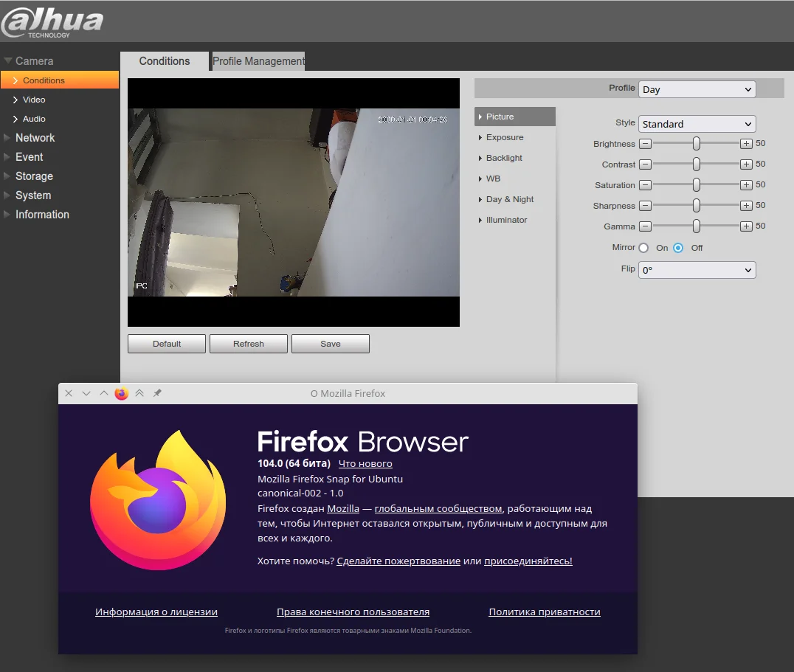Click the Contrast slider handle
This screenshot has width=794, height=672.
pyautogui.click(x=697, y=164)
